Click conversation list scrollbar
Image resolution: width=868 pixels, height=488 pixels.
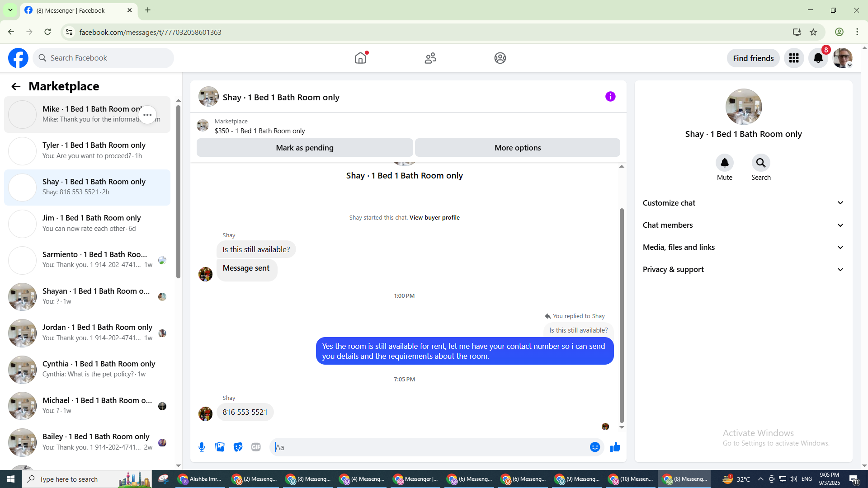(178, 192)
